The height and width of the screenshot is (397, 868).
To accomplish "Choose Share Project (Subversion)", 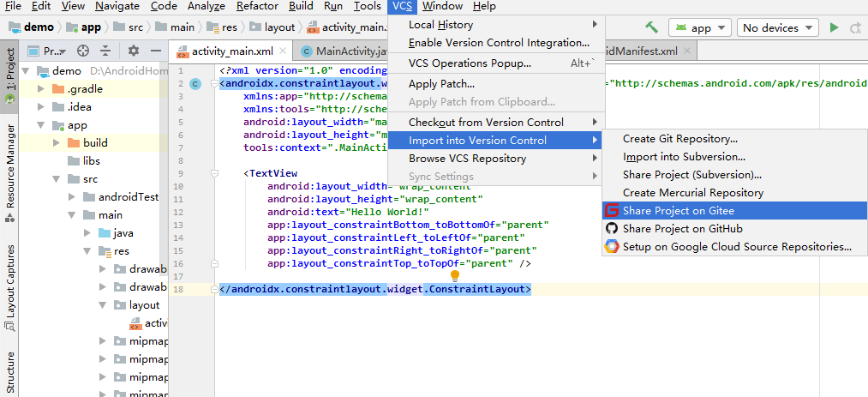I will pyautogui.click(x=734, y=175).
